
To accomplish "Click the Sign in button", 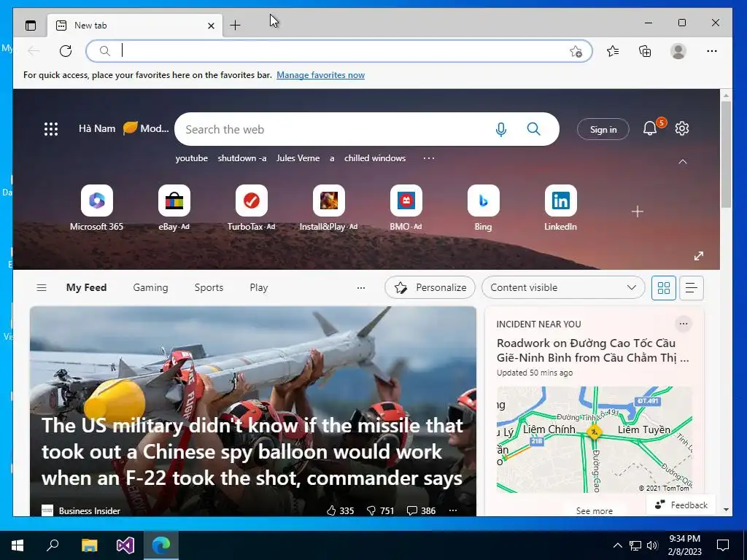I will point(603,130).
